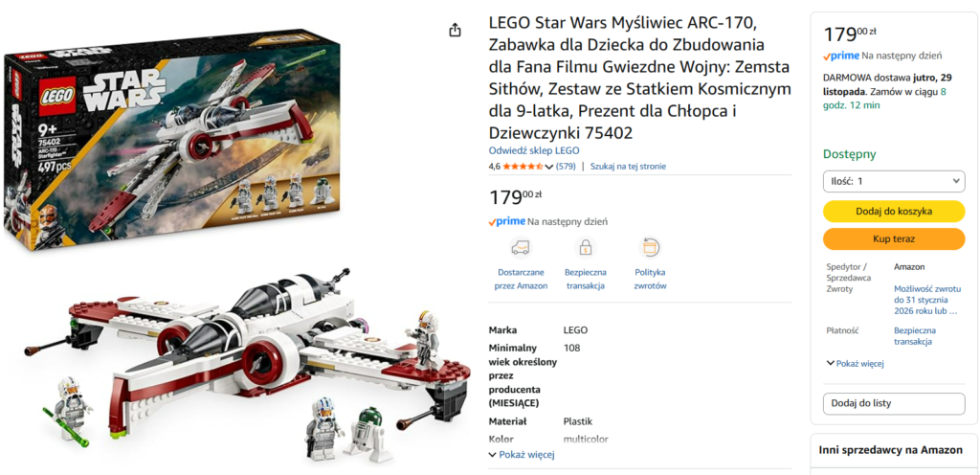The height and width of the screenshot is (475, 980).
Task: Open the rating breakdown chevron
Action: (549, 167)
